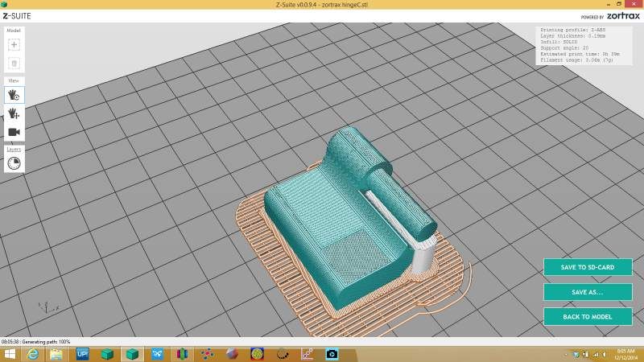
Task: Click the 'Estimated print time' info line
Action: [x=580, y=54]
